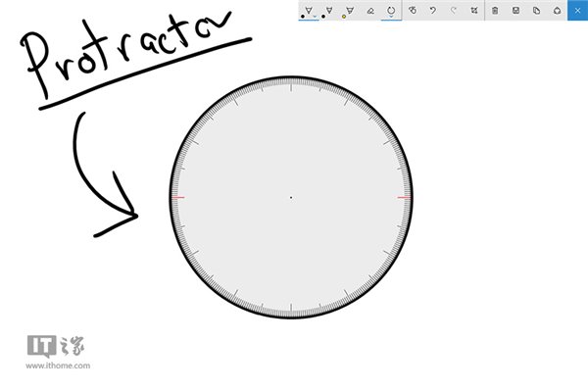Save the sketch with floppy icon
This screenshot has width=588, height=391.
(x=516, y=11)
